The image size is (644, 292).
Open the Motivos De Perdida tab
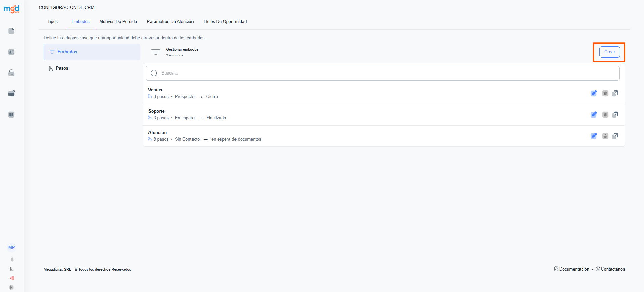coord(118,22)
